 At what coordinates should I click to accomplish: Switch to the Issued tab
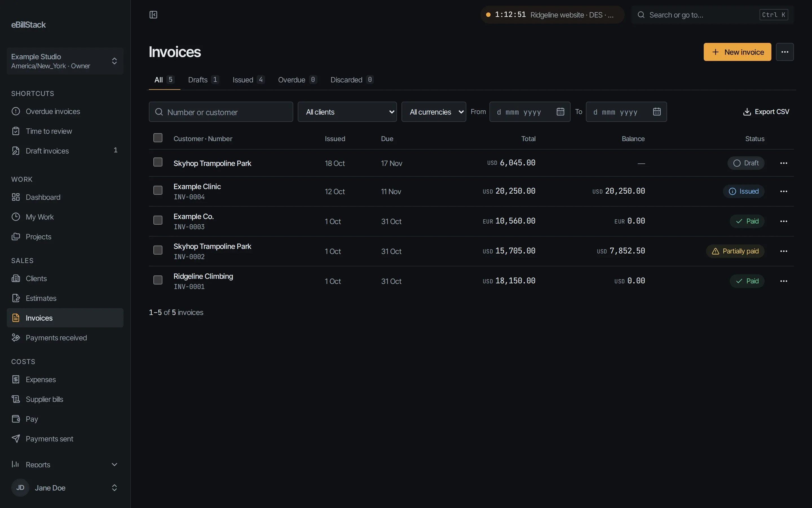tap(249, 80)
